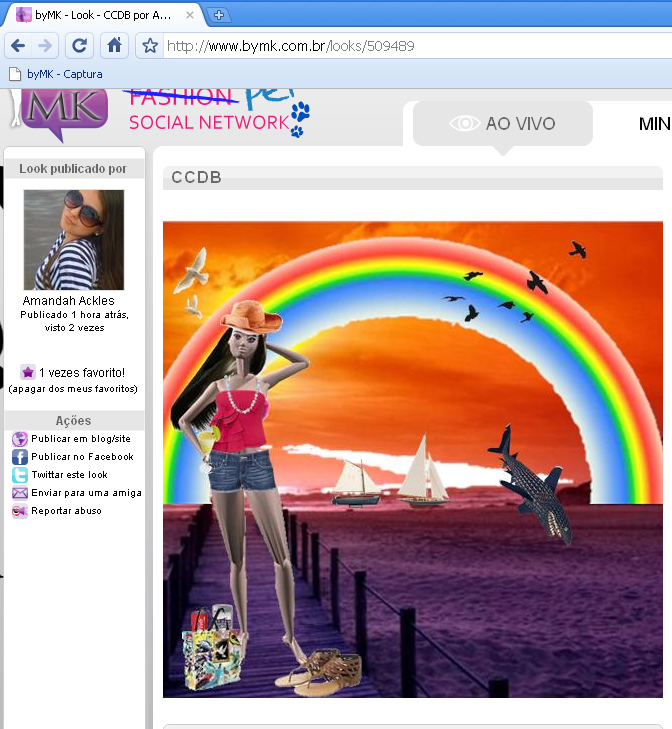Click the purple star favorite icon
The image size is (672, 729).
(x=28, y=372)
